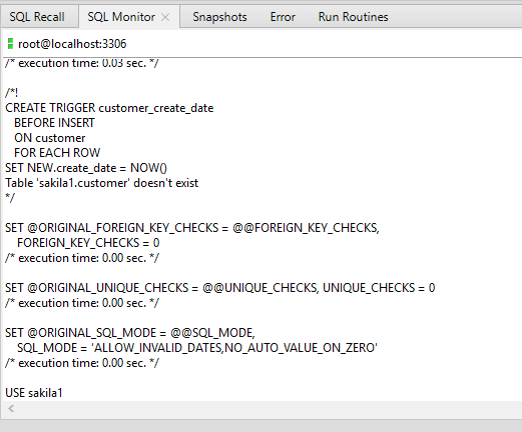Click the ON customer line
This screenshot has width=522, height=432.
50,138
